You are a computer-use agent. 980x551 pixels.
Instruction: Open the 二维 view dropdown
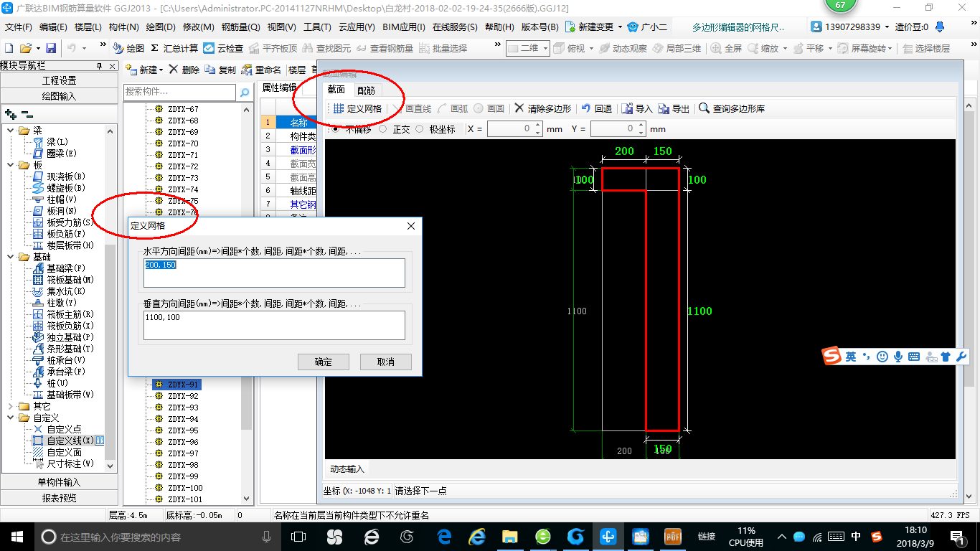click(545, 48)
